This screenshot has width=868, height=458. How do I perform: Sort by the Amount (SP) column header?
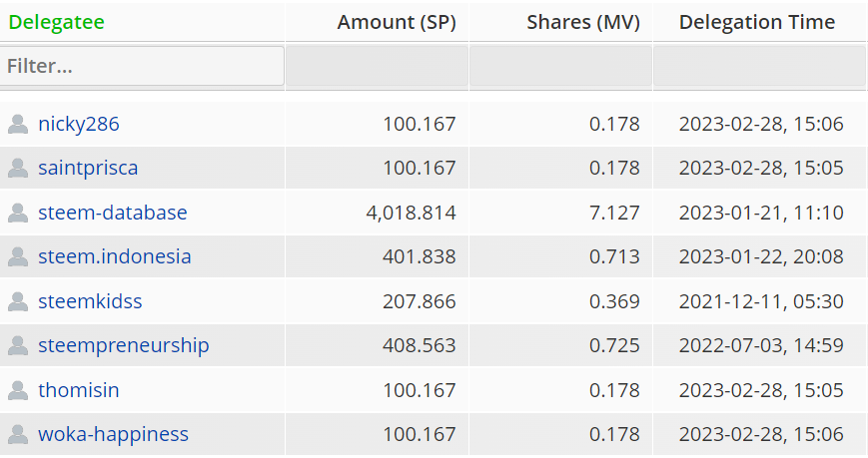point(397,22)
